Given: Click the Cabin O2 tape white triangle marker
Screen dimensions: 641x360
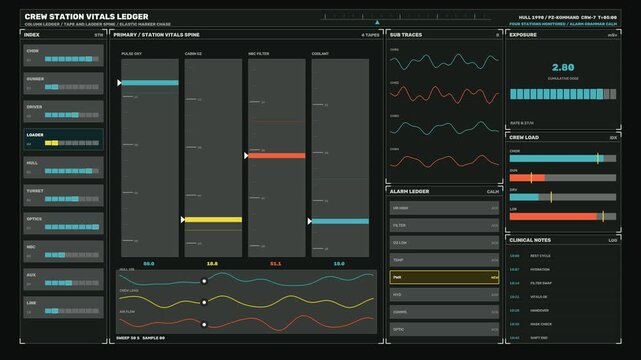Looking at the screenshot, I should 182,219.
